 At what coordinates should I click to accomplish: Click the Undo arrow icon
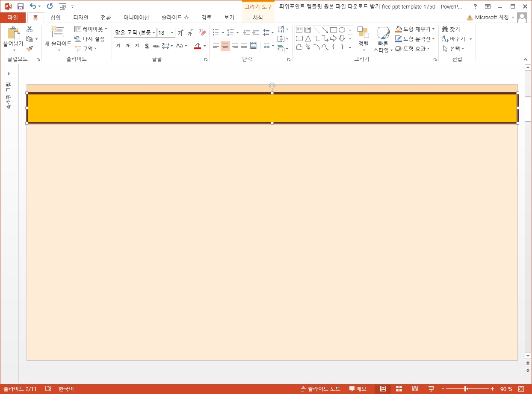click(33, 6)
